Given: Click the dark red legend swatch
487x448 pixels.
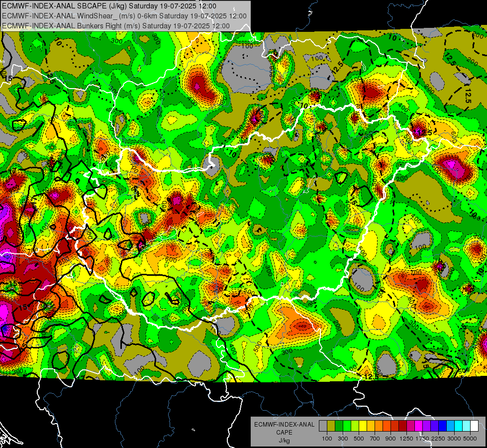Looking at the screenshot, I should (x=403, y=426).
